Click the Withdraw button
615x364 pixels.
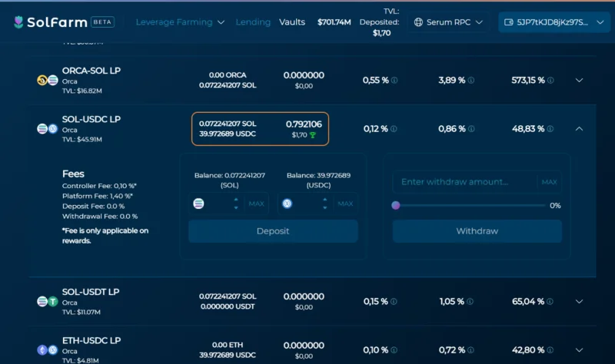(x=477, y=231)
